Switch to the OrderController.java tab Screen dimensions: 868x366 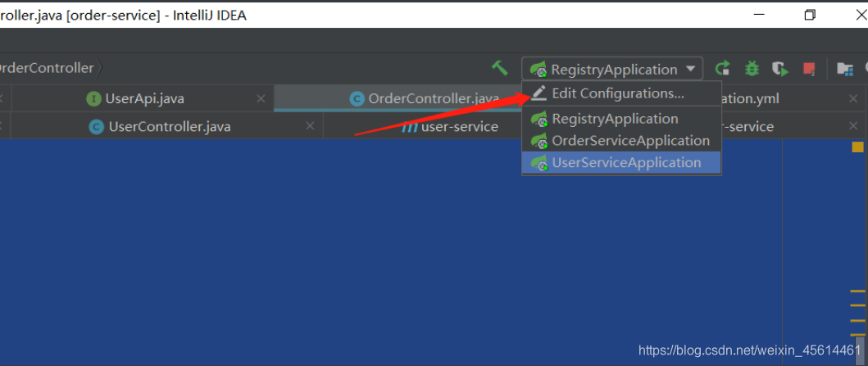[x=398, y=99]
